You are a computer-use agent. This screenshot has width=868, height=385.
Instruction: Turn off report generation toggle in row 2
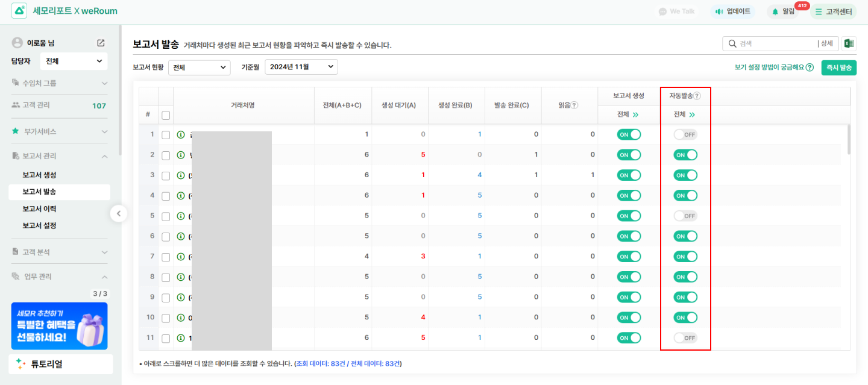[629, 155]
